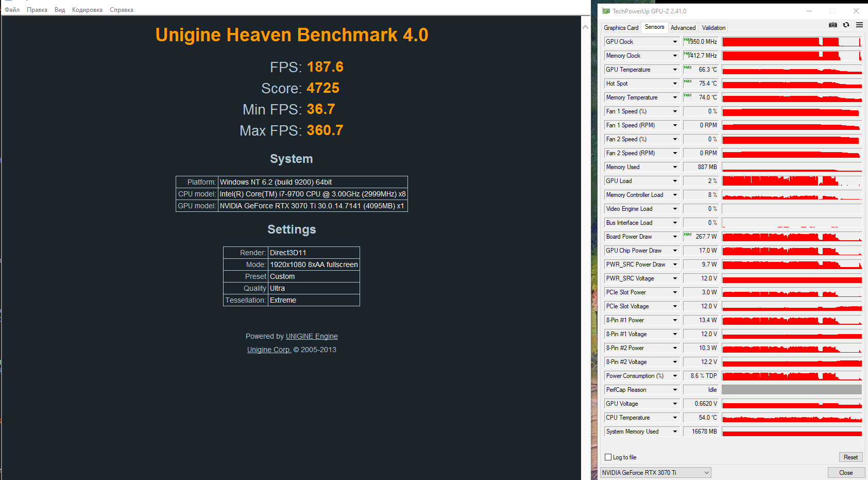The height and width of the screenshot is (480, 868).
Task: Open the Power Consumption (%) dropdown
Action: pyautogui.click(x=675, y=376)
